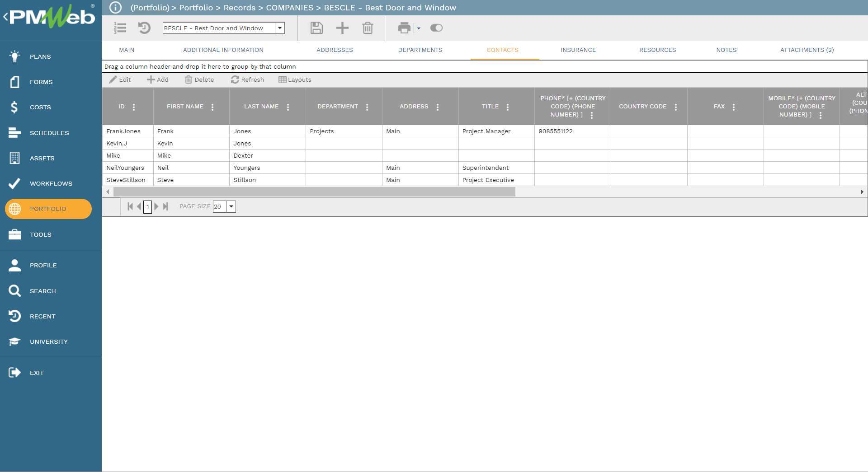Switch to the Attachments (2) tab
This screenshot has height=472, width=868.
pos(807,50)
